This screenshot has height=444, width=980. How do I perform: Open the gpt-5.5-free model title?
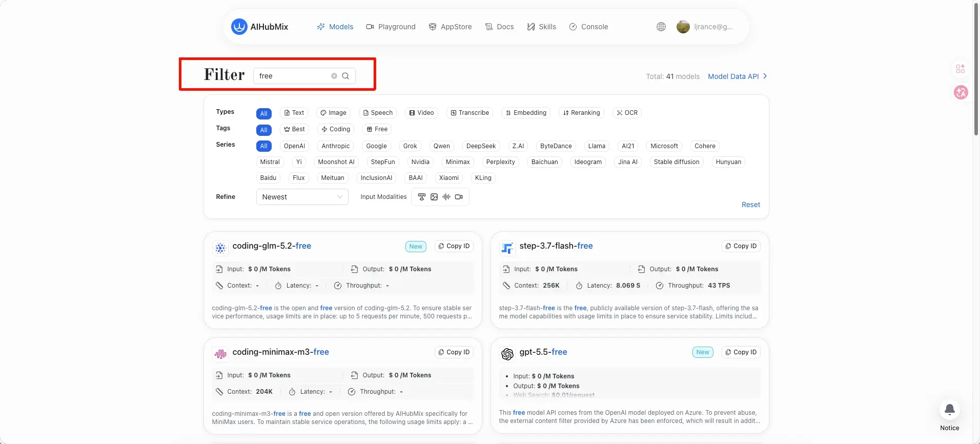click(x=543, y=352)
